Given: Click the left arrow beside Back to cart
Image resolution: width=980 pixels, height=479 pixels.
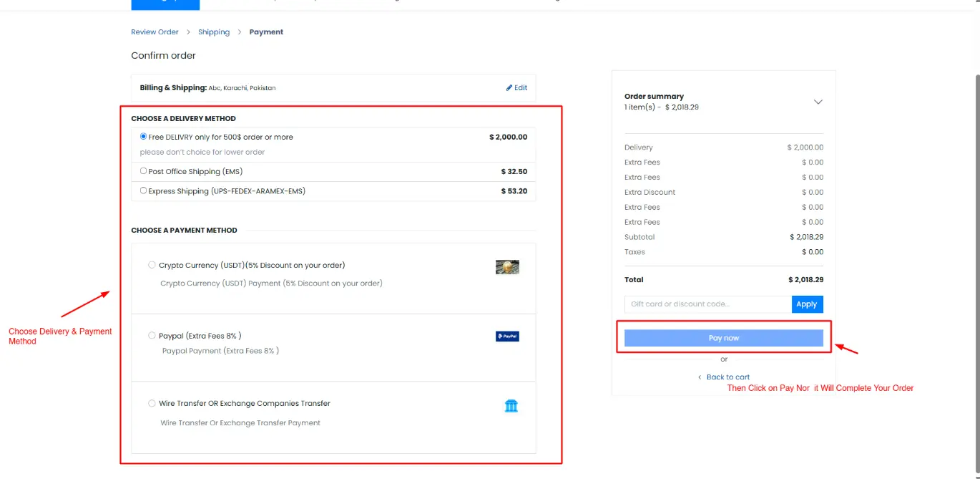Looking at the screenshot, I should (x=700, y=377).
